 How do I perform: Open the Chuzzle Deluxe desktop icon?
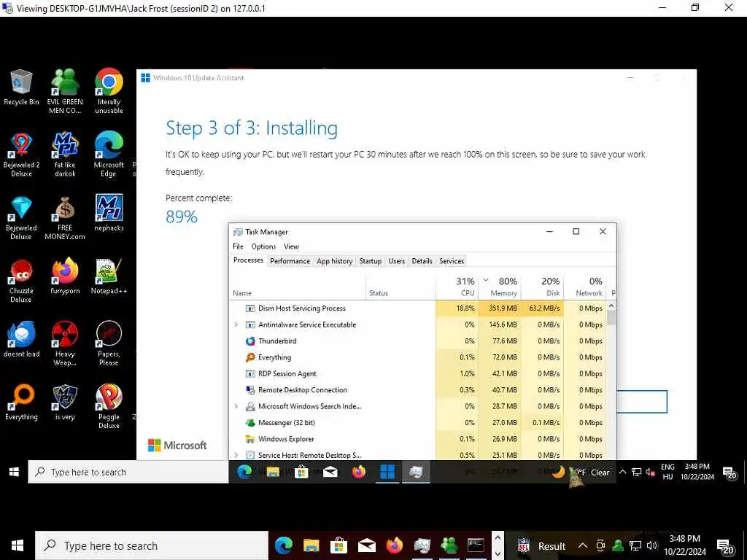pos(21,280)
